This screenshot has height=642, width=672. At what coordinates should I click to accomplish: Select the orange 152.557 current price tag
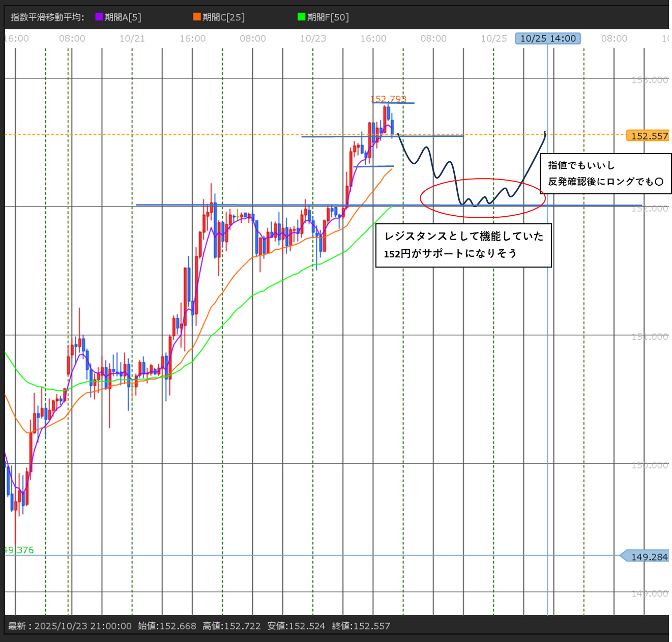click(x=649, y=136)
